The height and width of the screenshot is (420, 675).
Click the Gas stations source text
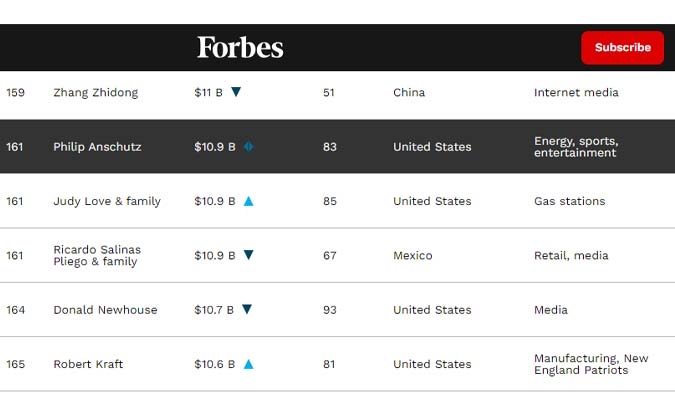coord(570,201)
